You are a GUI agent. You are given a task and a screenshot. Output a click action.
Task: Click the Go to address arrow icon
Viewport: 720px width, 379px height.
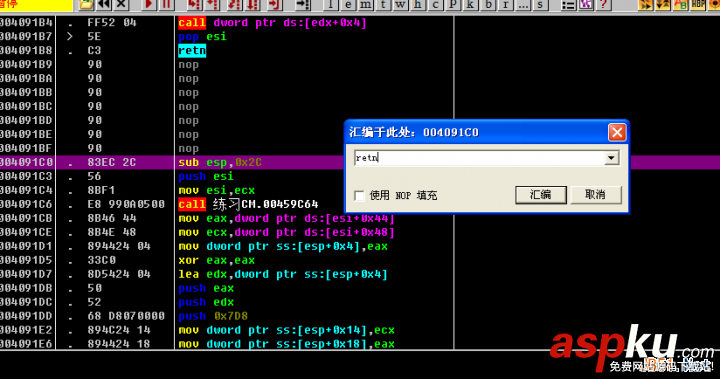click(x=302, y=5)
